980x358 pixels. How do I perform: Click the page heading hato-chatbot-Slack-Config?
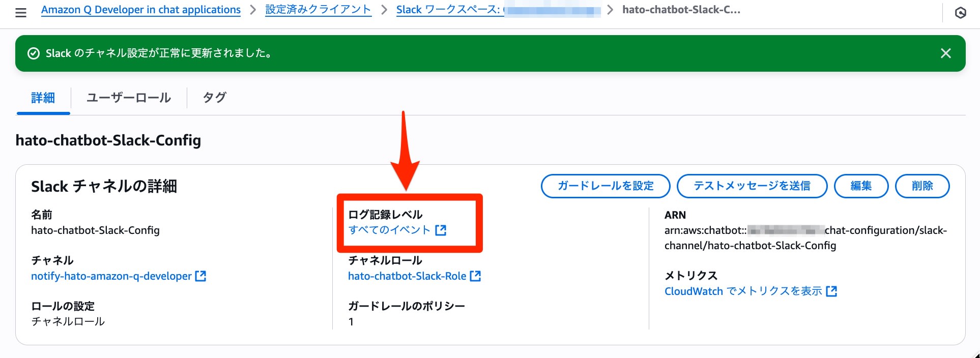coord(108,140)
